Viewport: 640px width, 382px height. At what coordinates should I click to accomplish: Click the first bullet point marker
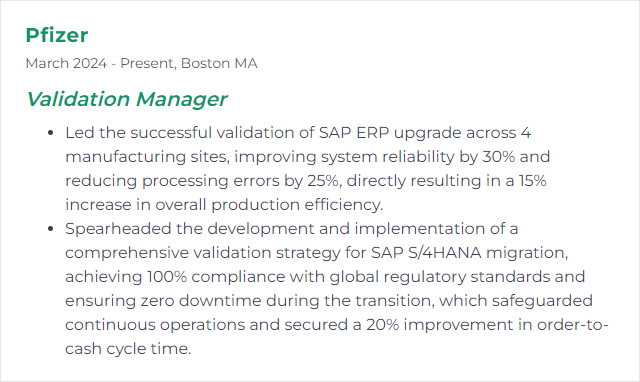click(51, 133)
